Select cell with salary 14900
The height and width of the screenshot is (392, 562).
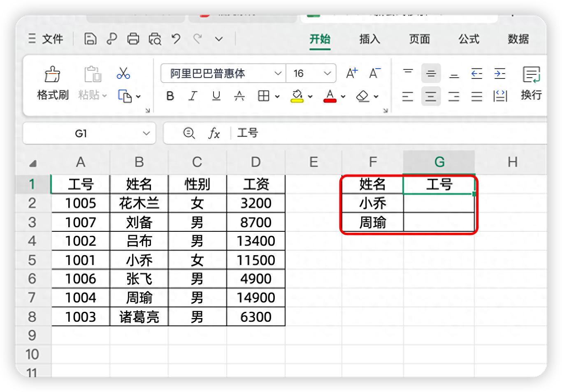click(255, 297)
